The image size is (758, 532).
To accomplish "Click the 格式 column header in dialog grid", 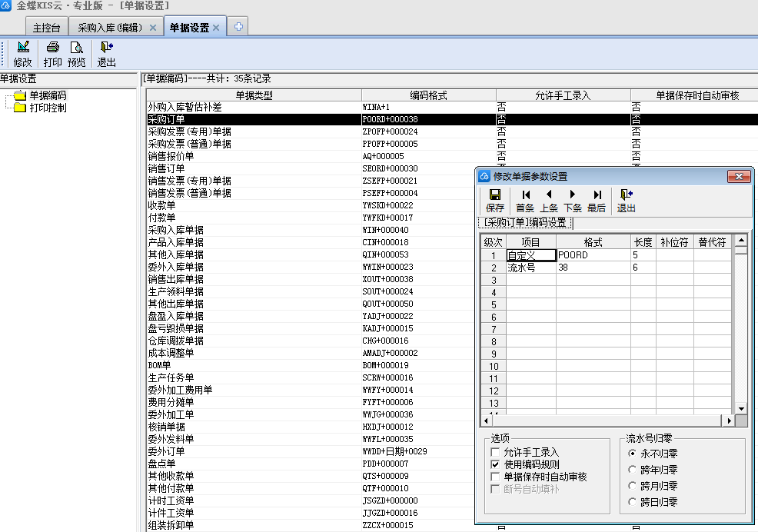I will tap(593, 242).
